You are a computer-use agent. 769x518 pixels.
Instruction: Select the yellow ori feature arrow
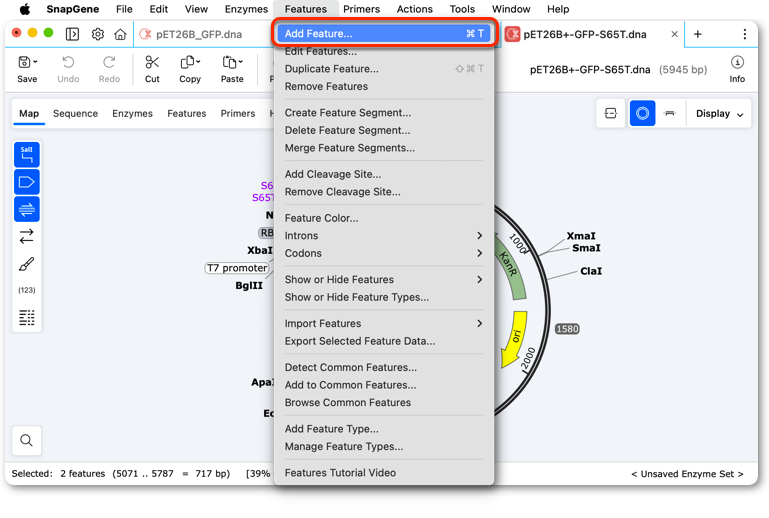(515, 339)
